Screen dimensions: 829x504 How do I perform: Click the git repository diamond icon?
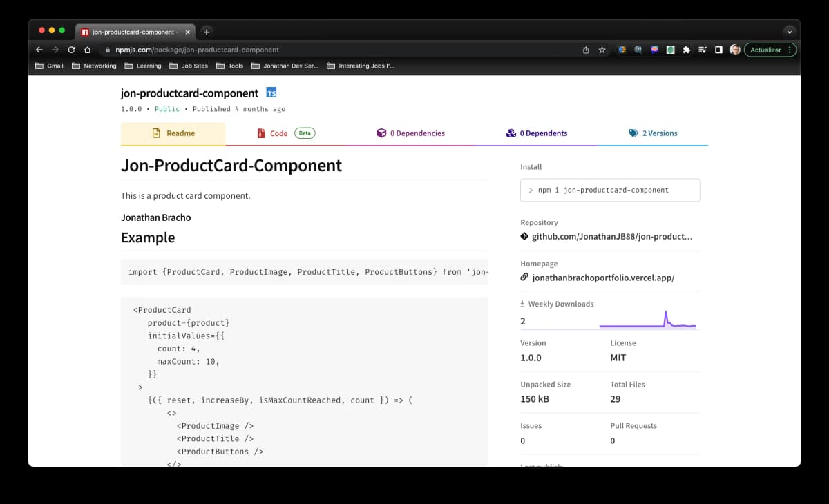(524, 236)
